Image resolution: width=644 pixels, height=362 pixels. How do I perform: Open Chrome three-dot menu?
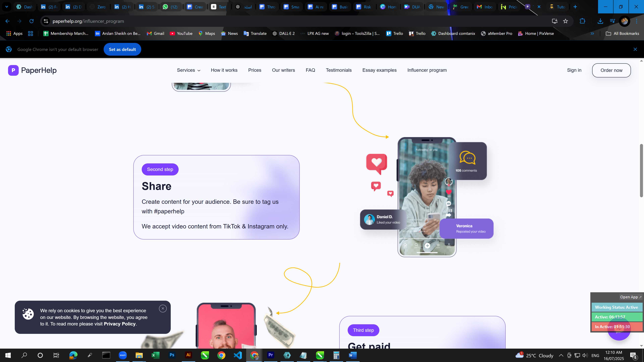click(636, 21)
